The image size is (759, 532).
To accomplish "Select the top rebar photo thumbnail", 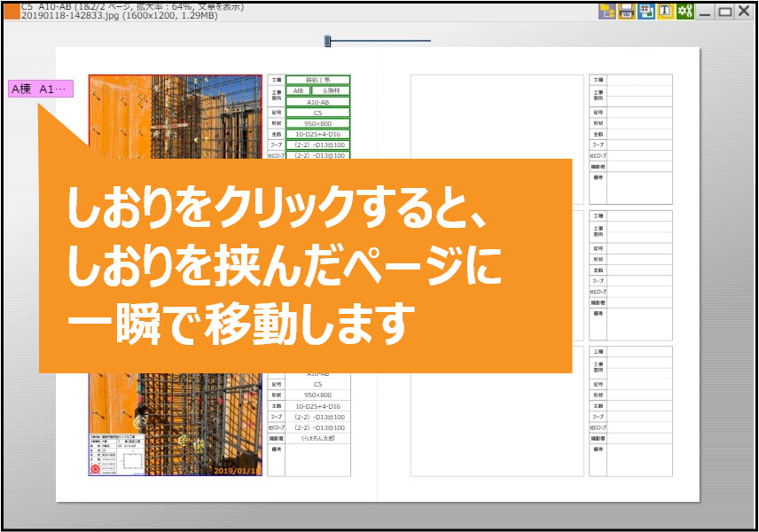I will pos(174,115).
